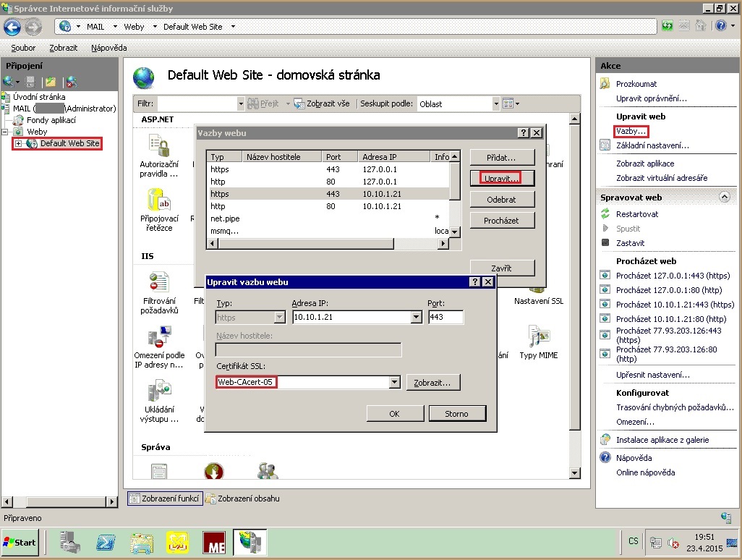This screenshot has width=742, height=560.
Task: Open the Nápověda menu
Action: 108,48
